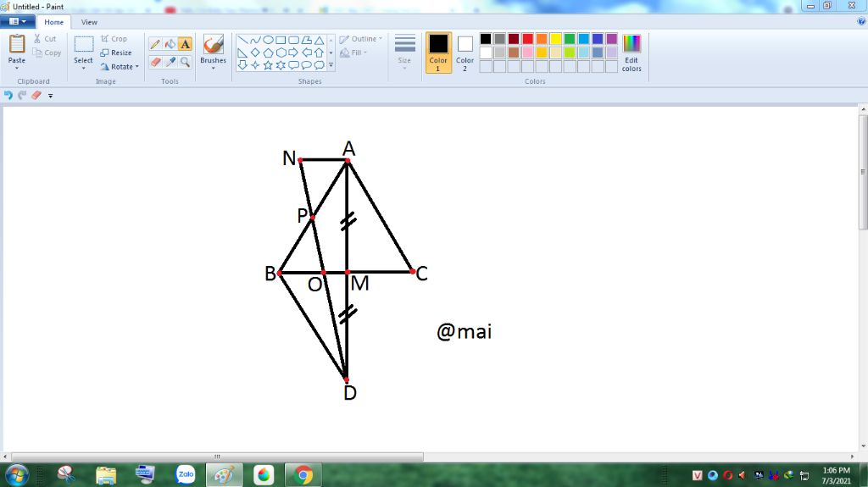The height and width of the screenshot is (487, 868).
Task: Select the Eraser tool in Tools group
Action: pyautogui.click(x=156, y=62)
